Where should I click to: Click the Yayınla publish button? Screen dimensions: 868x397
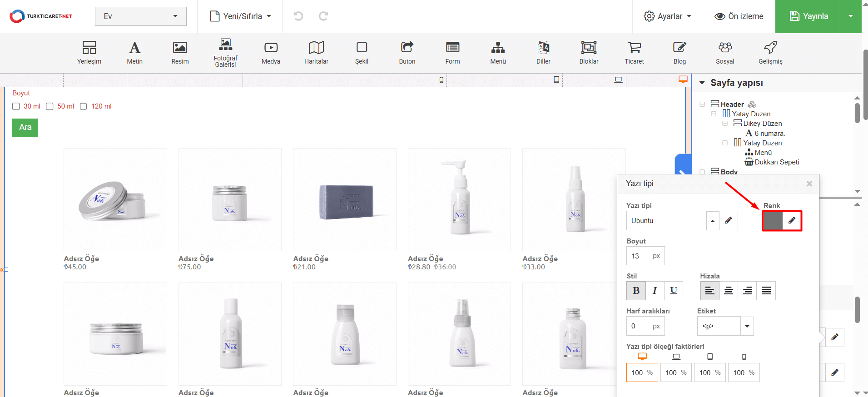point(808,16)
